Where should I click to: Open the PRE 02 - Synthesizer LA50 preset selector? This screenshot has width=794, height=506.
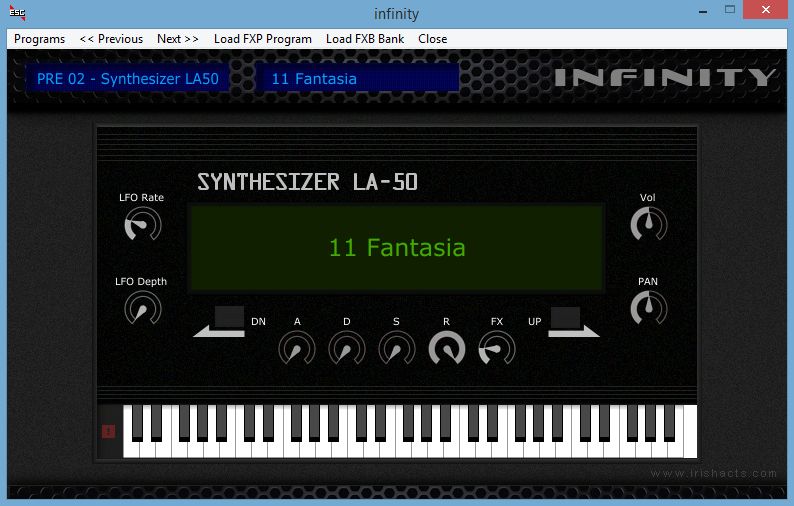coord(128,79)
